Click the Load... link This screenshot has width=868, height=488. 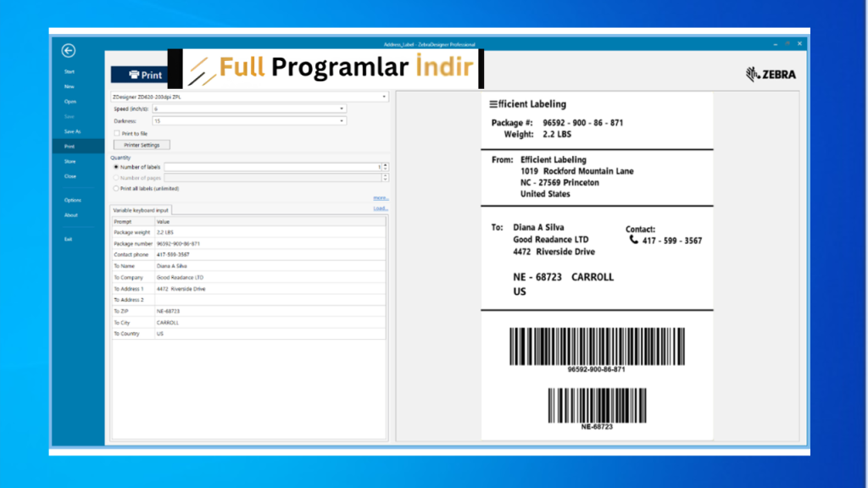pyautogui.click(x=381, y=208)
